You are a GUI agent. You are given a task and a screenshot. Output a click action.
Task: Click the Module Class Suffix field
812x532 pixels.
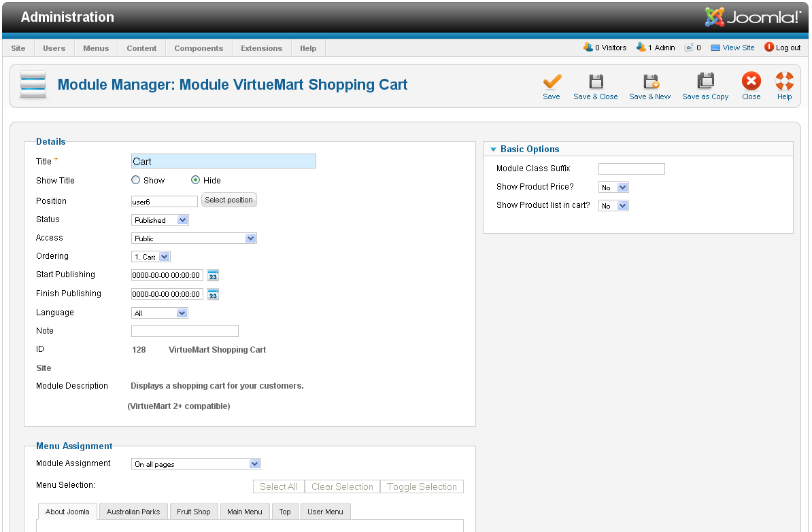click(631, 169)
